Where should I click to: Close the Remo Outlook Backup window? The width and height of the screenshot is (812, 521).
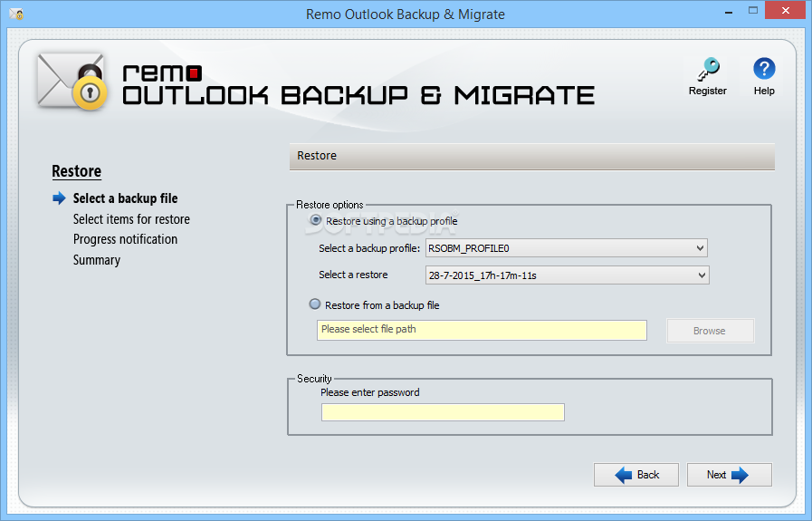786,10
